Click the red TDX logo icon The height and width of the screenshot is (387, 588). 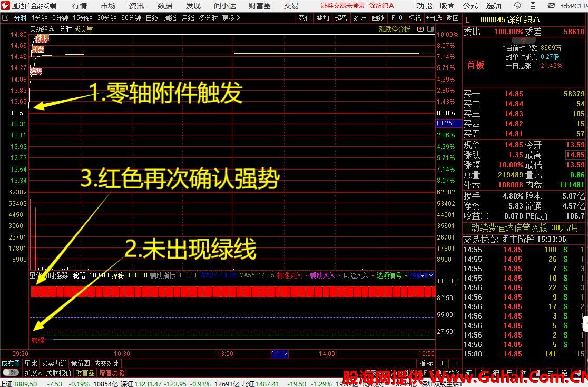[5, 6]
